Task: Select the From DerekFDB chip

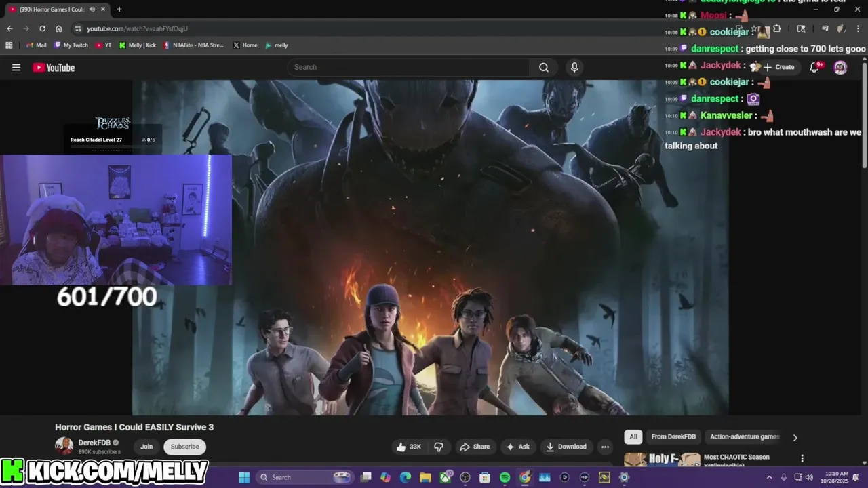Action: [x=673, y=437]
